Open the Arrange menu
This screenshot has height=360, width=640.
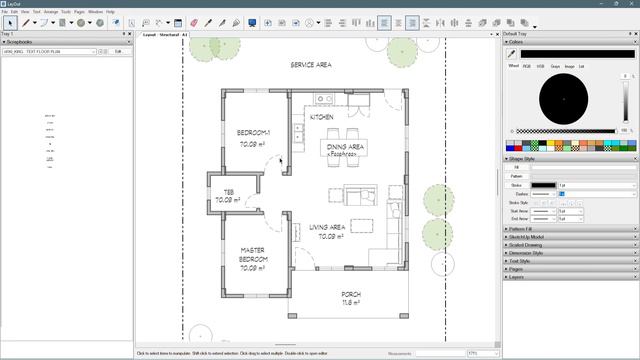tap(51, 12)
